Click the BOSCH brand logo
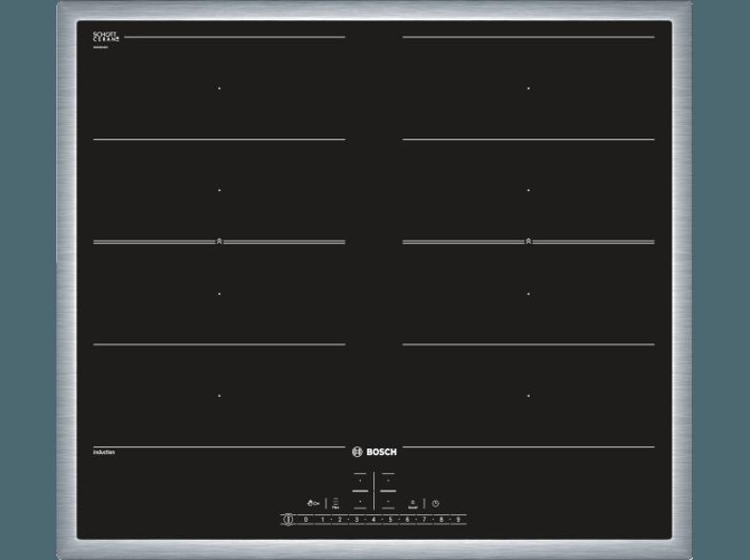The width and height of the screenshot is (750, 560). tap(374, 452)
